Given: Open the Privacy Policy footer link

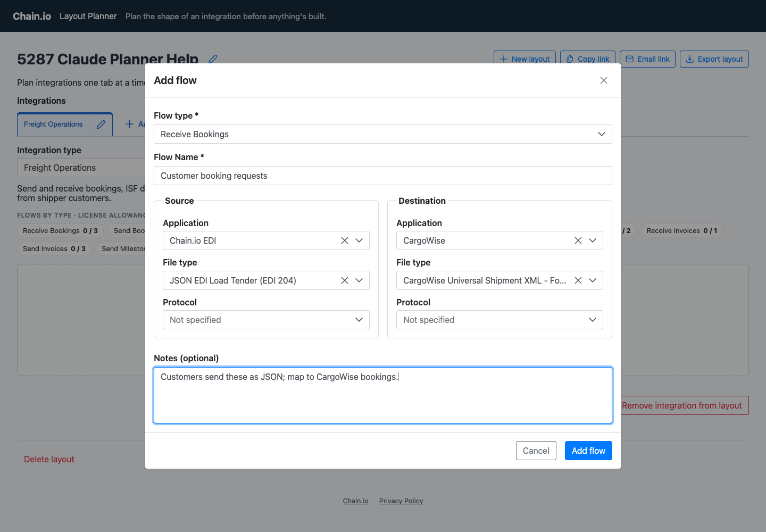Looking at the screenshot, I should click(x=401, y=501).
